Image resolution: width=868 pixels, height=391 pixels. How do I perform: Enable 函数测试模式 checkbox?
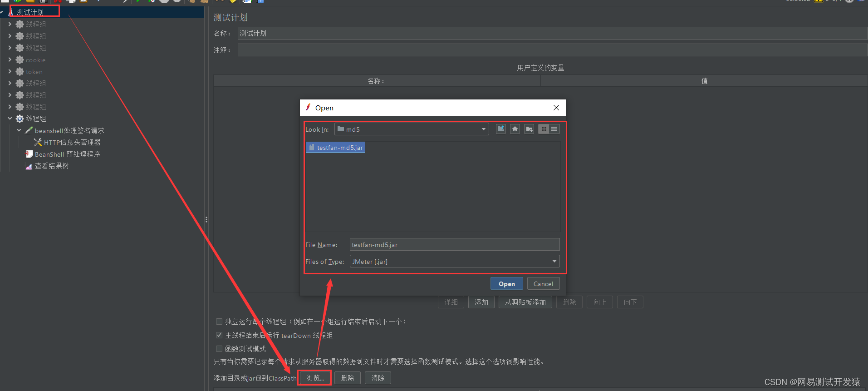point(219,349)
